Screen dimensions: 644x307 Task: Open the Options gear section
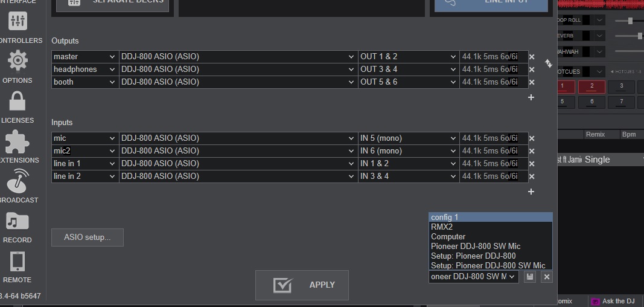point(18,67)
